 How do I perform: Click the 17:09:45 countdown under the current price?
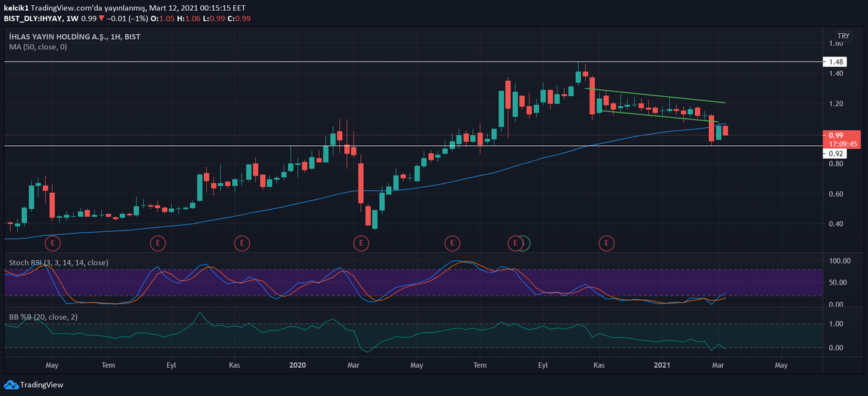tap(842, 145)
